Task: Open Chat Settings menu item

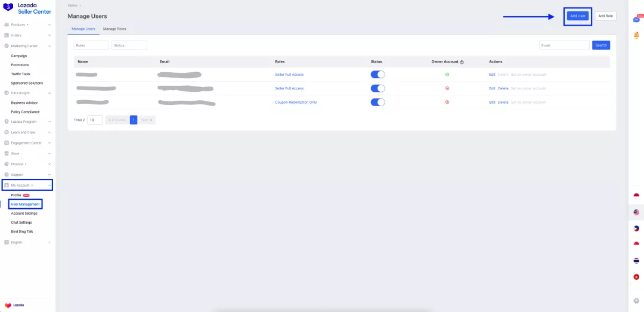Action: click(x=21, y=223)
